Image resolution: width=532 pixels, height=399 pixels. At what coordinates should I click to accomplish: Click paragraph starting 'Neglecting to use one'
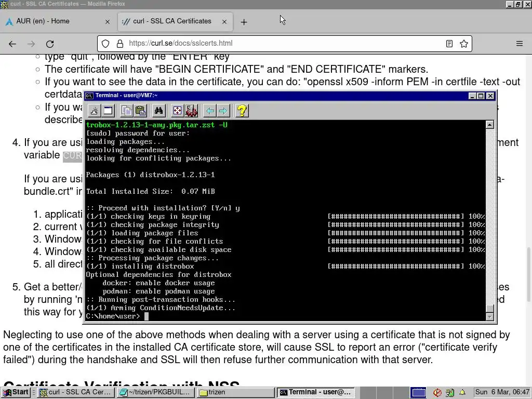pyautogui.click(x=257, y=347)
